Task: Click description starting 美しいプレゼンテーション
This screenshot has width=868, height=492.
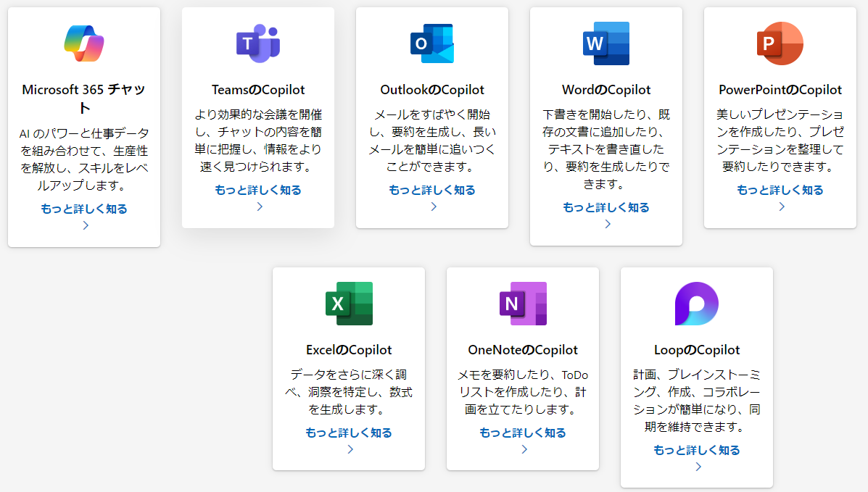Action: point(780,141)
